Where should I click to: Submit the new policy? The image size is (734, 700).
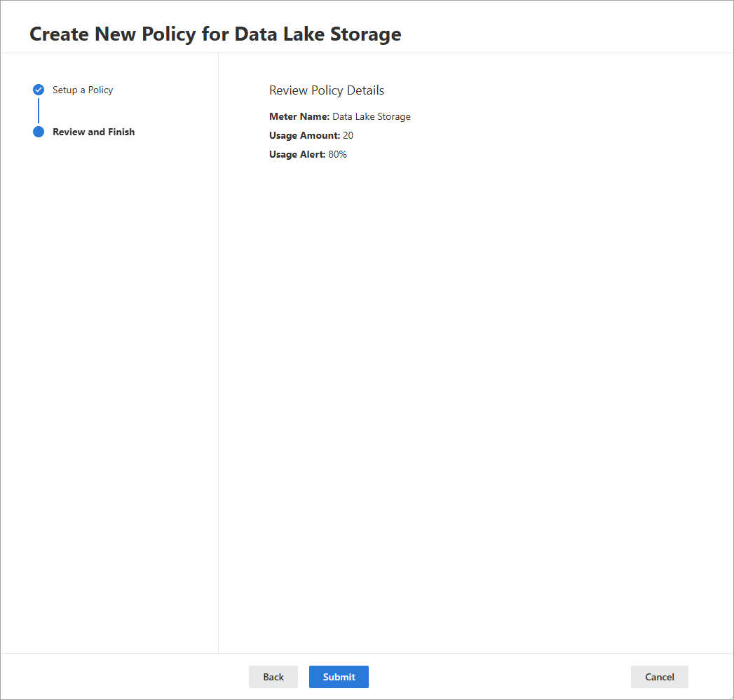[339, 677]
